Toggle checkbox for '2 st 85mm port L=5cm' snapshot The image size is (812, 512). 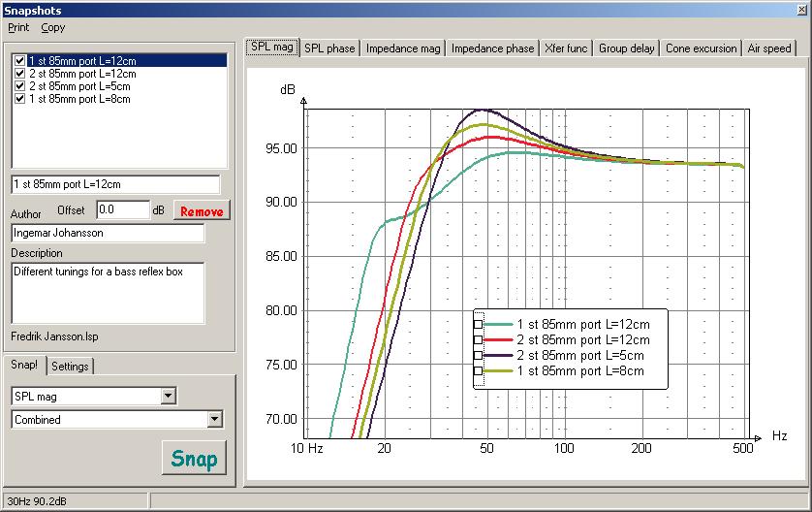point(19,86)
